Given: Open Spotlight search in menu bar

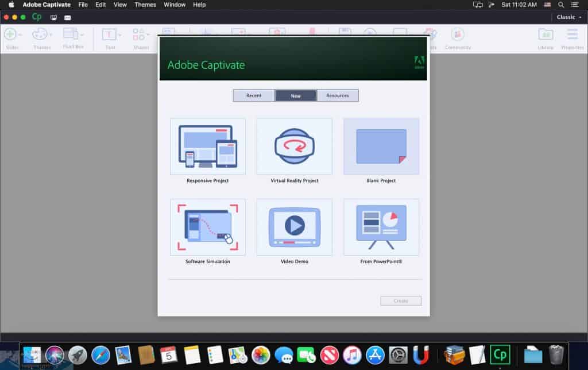Looking at the screenshot, I should (561, 5).
